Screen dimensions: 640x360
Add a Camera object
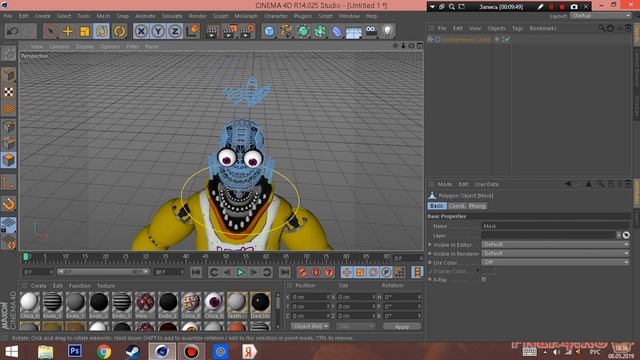tap(371, 31)
